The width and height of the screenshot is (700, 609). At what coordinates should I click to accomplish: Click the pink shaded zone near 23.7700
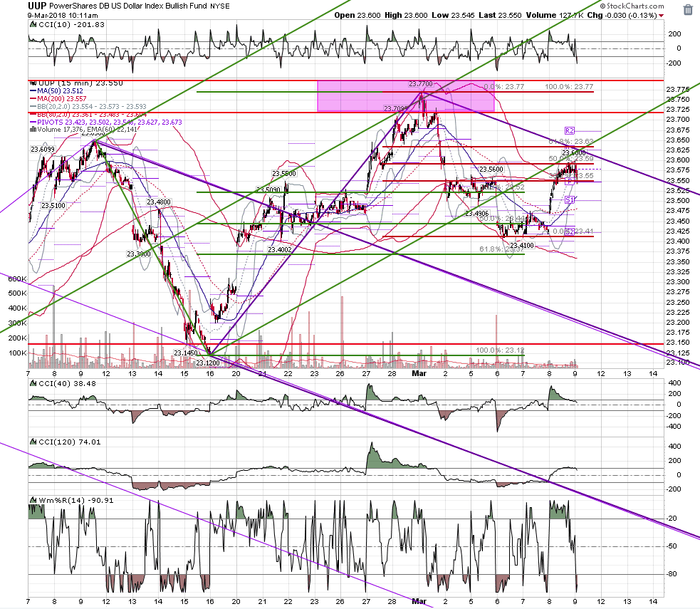[406, 96]
